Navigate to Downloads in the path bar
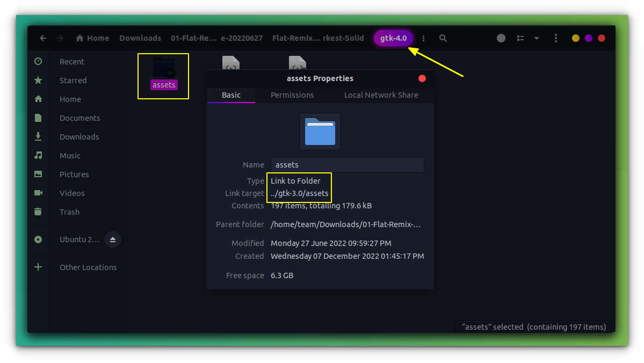Image resolution: width=644 pixels, height=363 pixels. [140, 38]
